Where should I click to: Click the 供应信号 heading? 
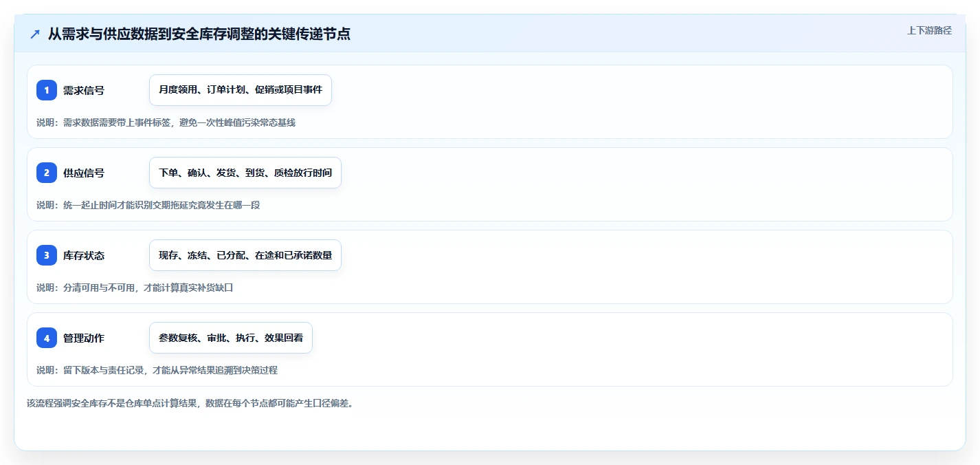click(84, 173)
